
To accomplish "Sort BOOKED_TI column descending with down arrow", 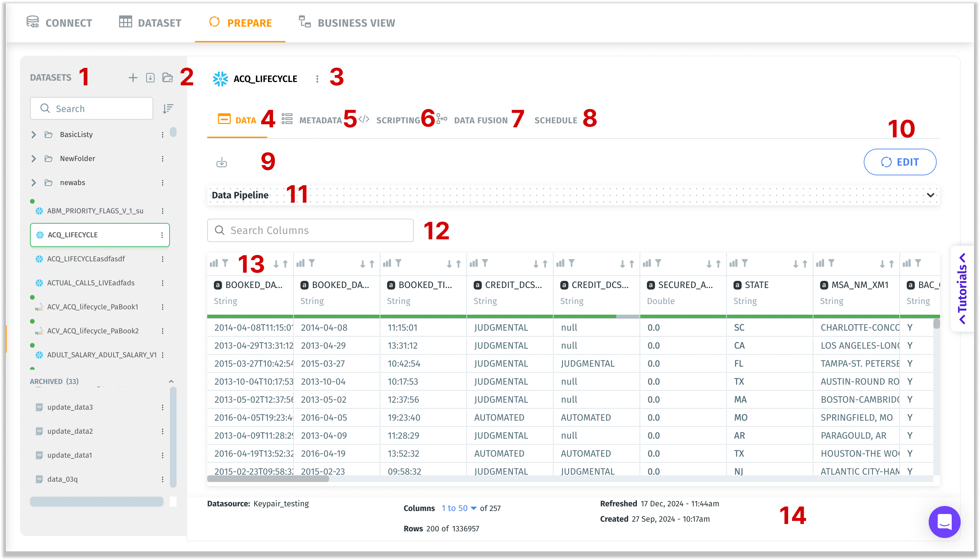I will click(x=449, y=264).
